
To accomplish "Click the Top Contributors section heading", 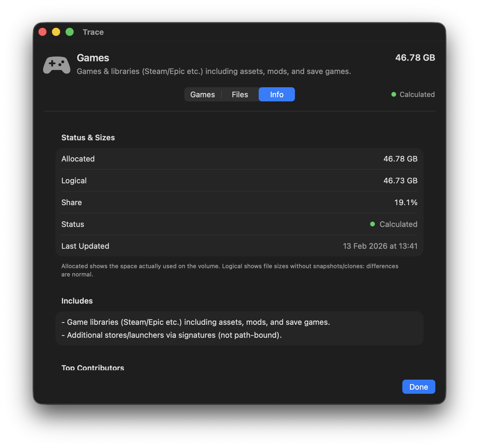I will point(93,367).
